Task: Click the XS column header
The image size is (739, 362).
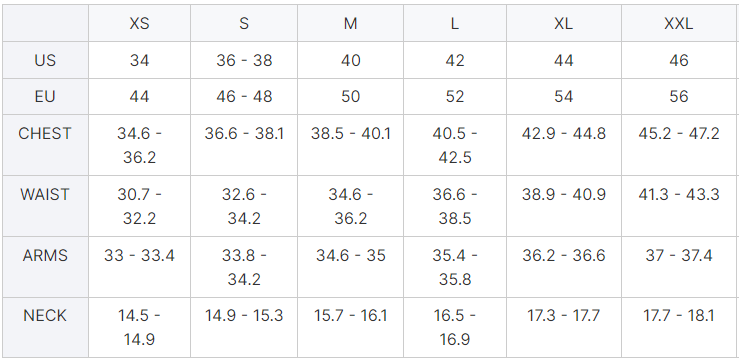Action: click(140, 24)
